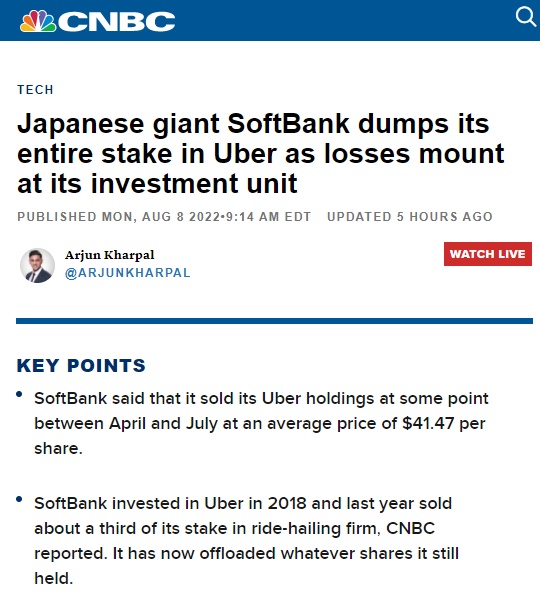The height and width of the screenshot is (597, 540).
Task: Click the KEY POINTS heading
Action: 81,366
